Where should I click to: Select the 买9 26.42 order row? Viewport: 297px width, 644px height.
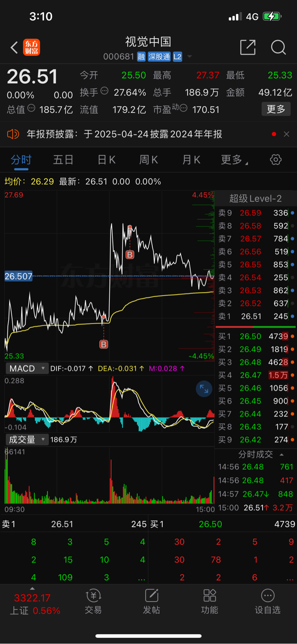point(256,440)
